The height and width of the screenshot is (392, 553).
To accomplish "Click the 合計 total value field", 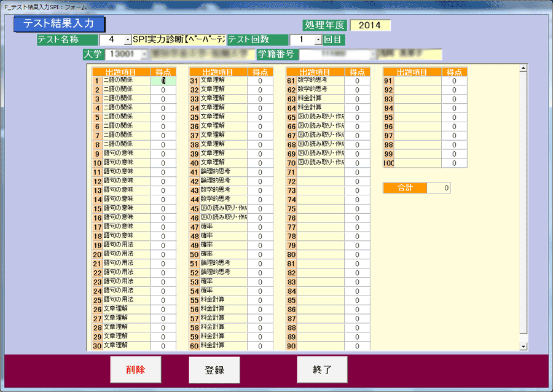I will point(439,188).
